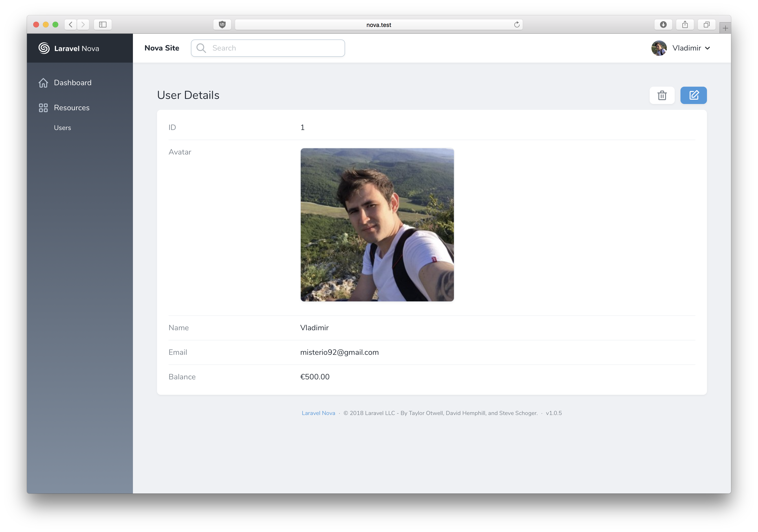
Task: Click the uBlock shield extension icon
Action: [222, 24]
